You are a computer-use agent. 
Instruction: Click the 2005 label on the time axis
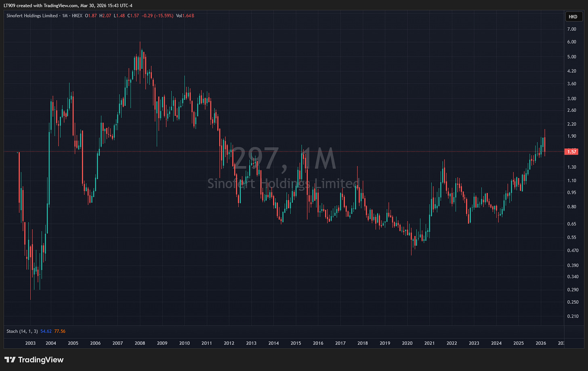pos(73,344)
